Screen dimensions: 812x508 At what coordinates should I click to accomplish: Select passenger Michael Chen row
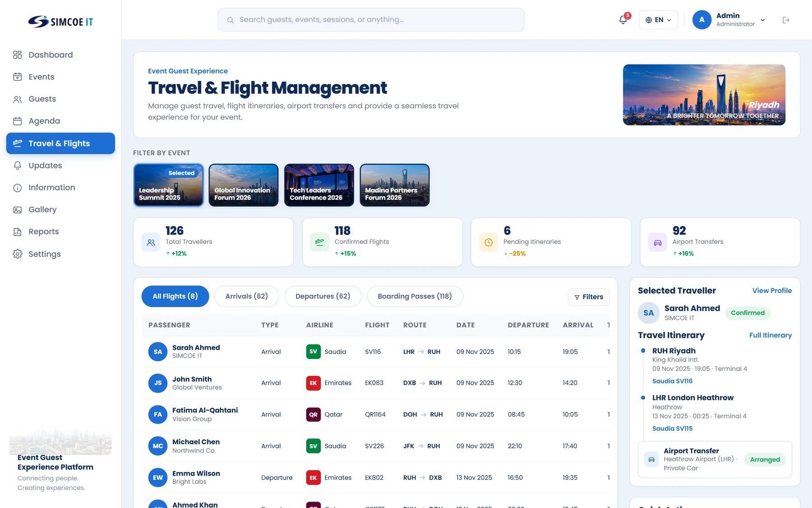pos(376,446)
